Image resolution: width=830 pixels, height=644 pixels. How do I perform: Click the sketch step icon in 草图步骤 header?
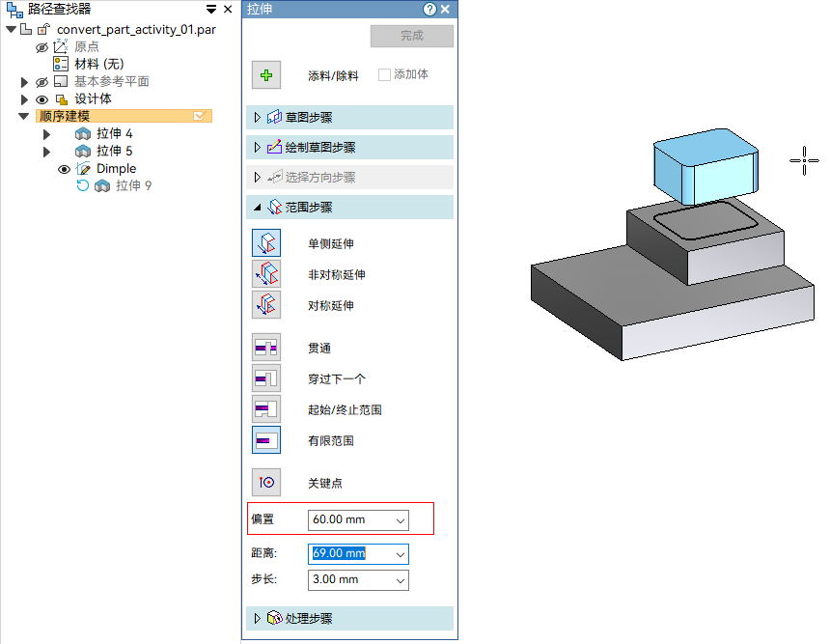pyautogui.click(x=274, y=117)
